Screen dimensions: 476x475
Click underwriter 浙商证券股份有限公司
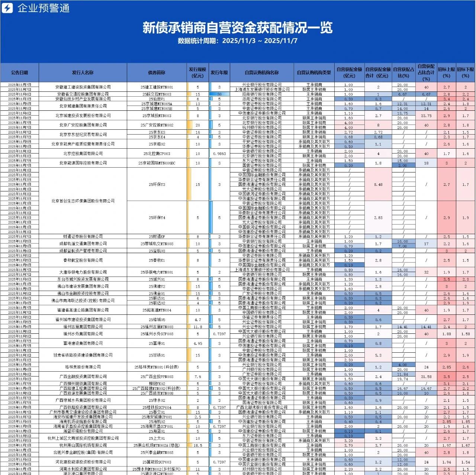point(262,99)
